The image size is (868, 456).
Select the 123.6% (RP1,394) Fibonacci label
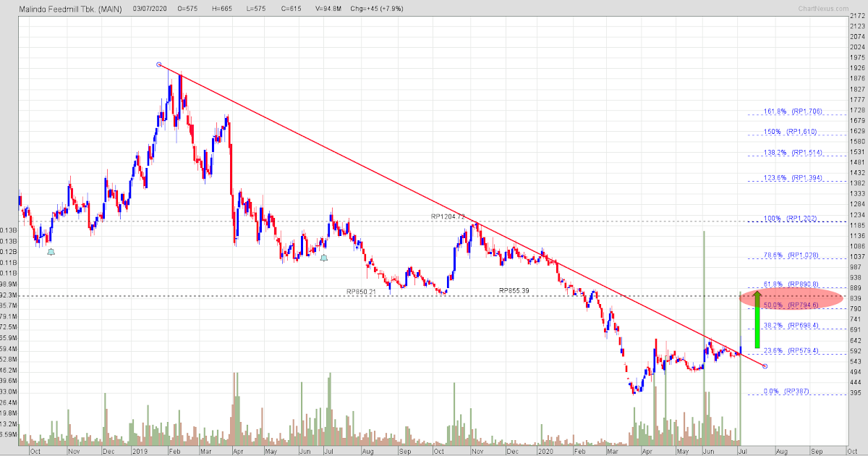(x=793, y=178)
